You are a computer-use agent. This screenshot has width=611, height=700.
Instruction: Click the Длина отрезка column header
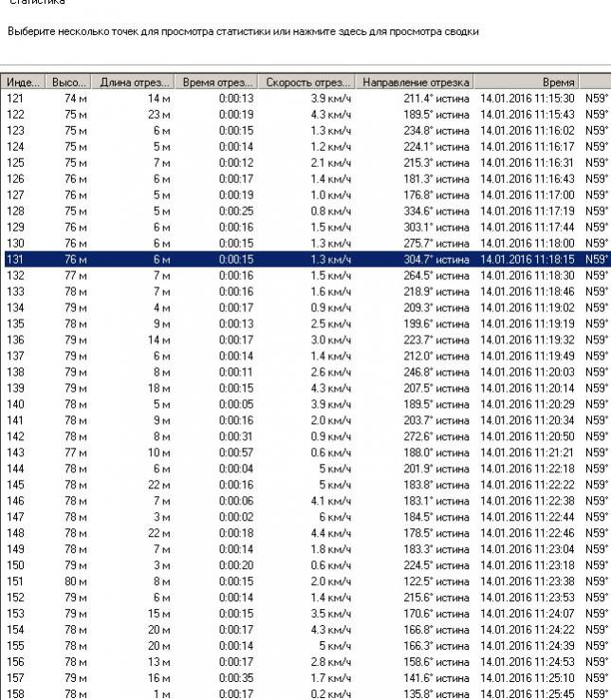(136, 83)
